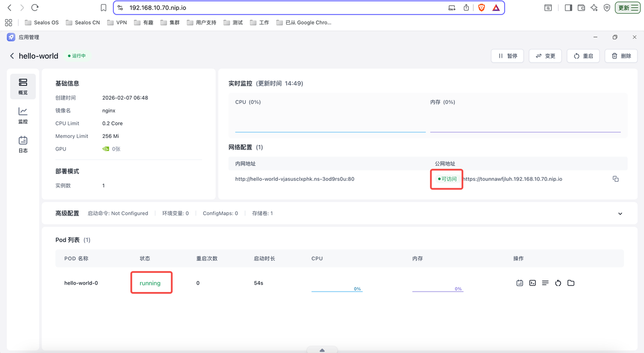Click the 内存 (0%) memory monitoring chart

pos(525,117)
